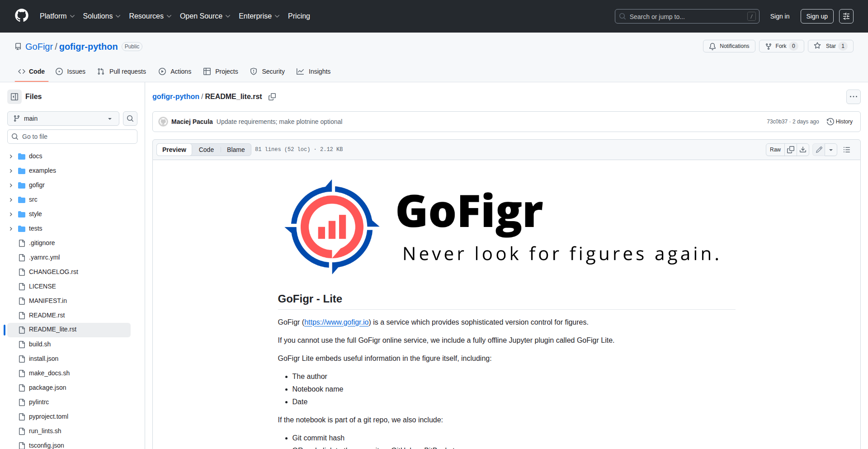Open Notifications bell button
Screen dimensions: 868x449
tap(729, 46)
